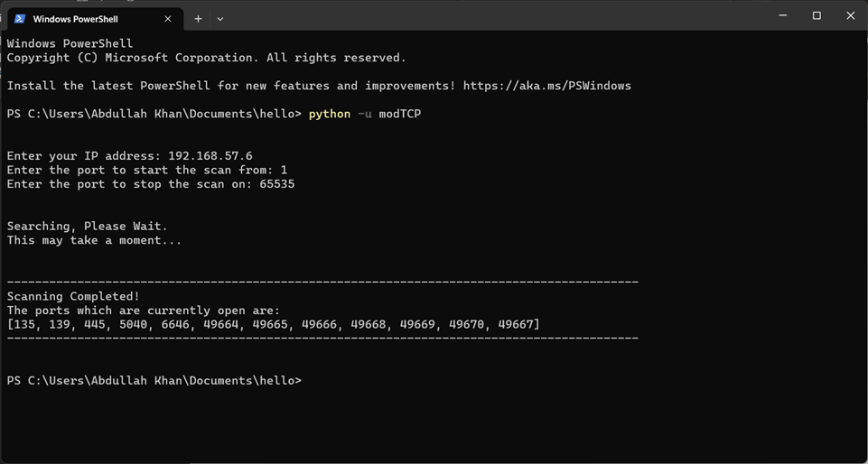Close the Windows PowerShell tab
Viewport: 868px width, 464px height.
pyautogui.click(x=168, y=19)
